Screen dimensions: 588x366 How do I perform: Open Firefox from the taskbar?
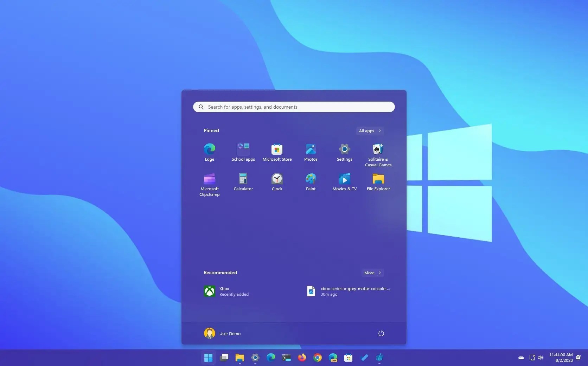pos(302,358)
